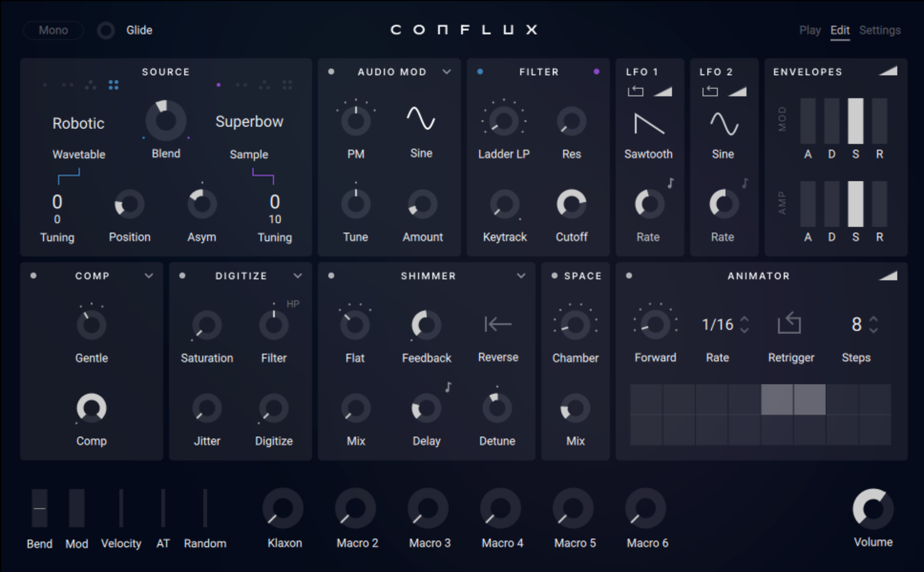Open the Shimmer dropdown menu
This screenshot has height=572, width=924.
click(522, 276)
